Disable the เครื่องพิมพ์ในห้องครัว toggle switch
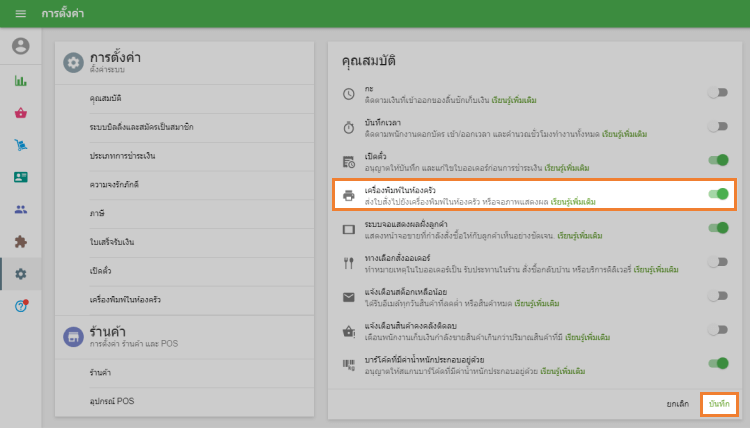750x428 pixels. click(717, 194)
